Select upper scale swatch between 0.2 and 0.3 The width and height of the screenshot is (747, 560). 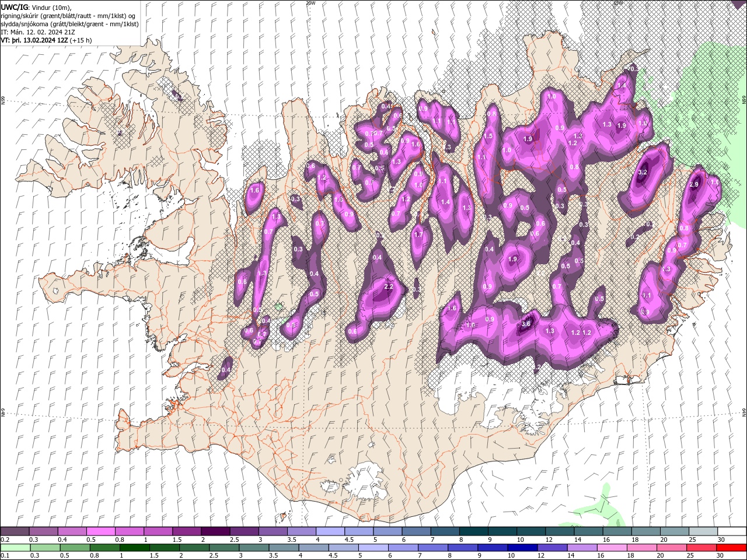click(15, 531)
